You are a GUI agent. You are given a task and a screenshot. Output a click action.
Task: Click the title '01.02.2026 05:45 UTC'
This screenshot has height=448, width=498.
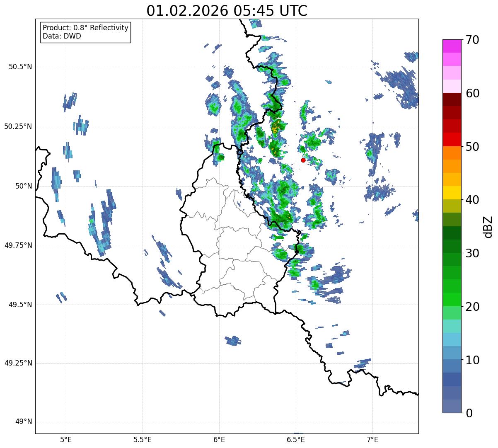tap(227, 11)
